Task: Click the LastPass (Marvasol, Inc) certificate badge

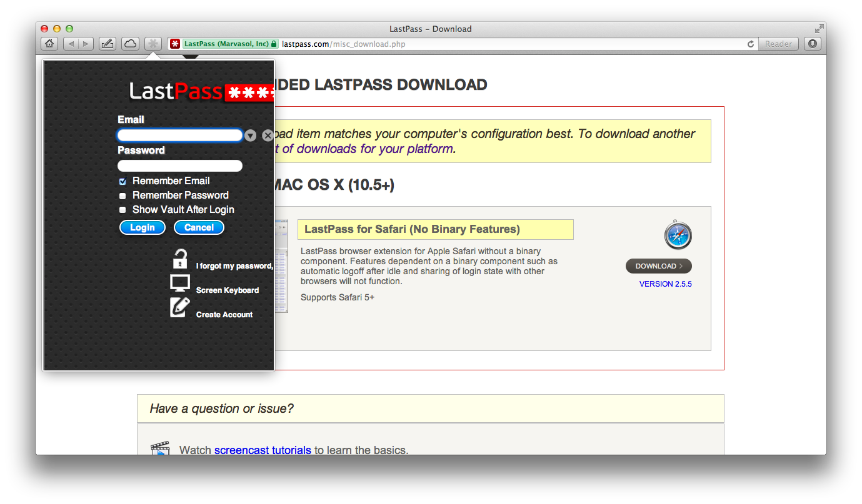Action: (231, 44)
